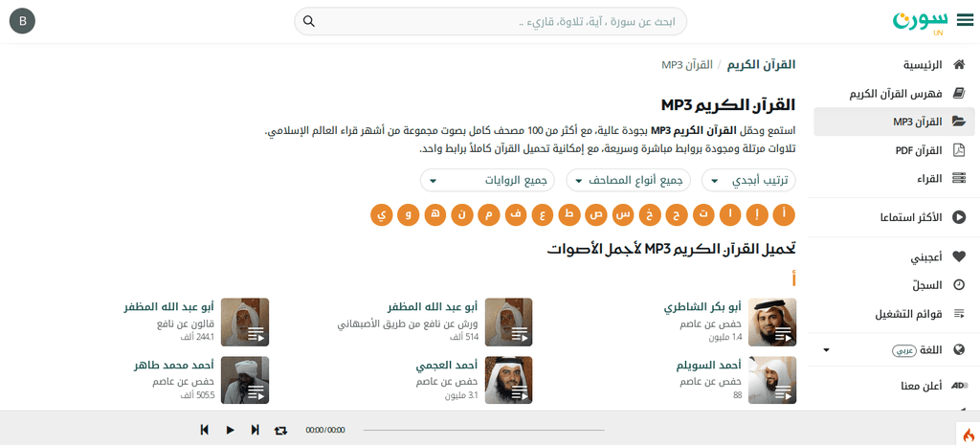
Task: Open the ترتيب أبجدي sort dropdown
Action: tap(748, 181)
